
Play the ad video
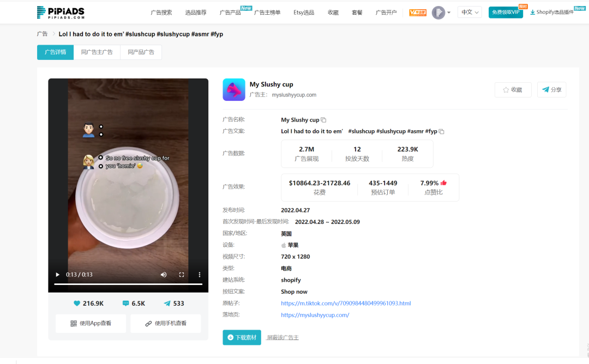point(57,275)
